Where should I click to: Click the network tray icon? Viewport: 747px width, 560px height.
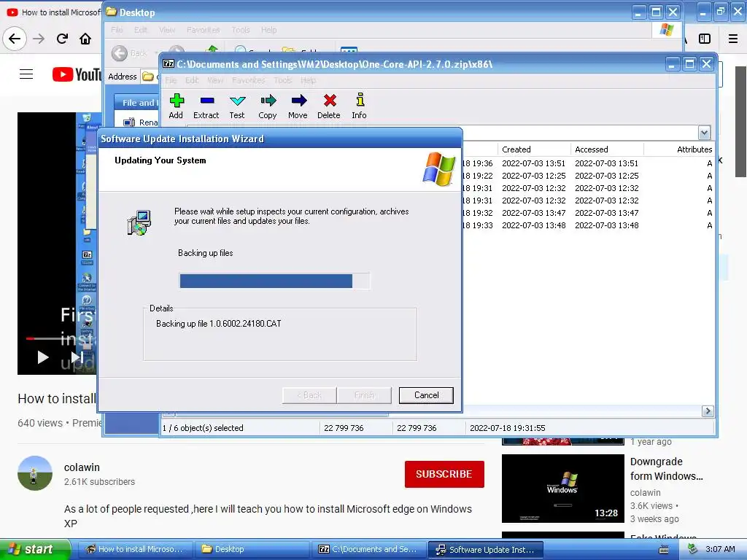point(692,549)
